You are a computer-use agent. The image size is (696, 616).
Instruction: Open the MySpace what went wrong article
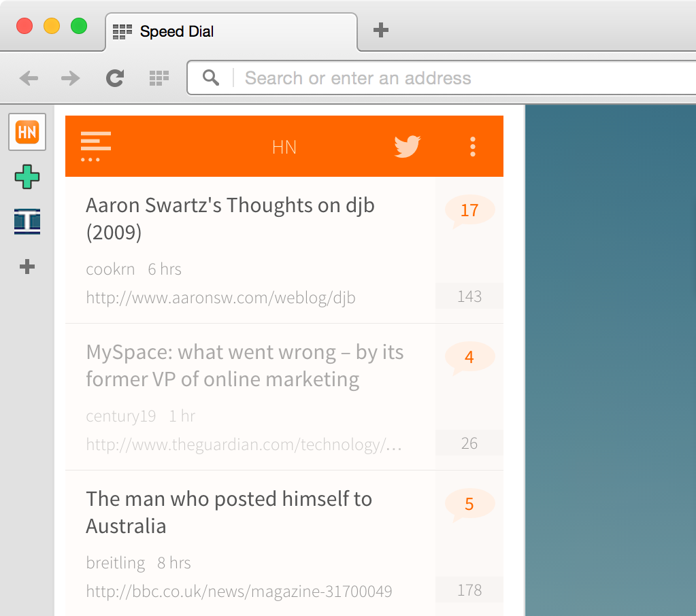pos(244,365)
